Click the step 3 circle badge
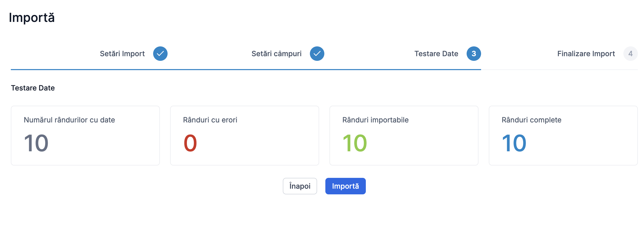This screenshot has height=249, width=644. (x=474, y=54)
